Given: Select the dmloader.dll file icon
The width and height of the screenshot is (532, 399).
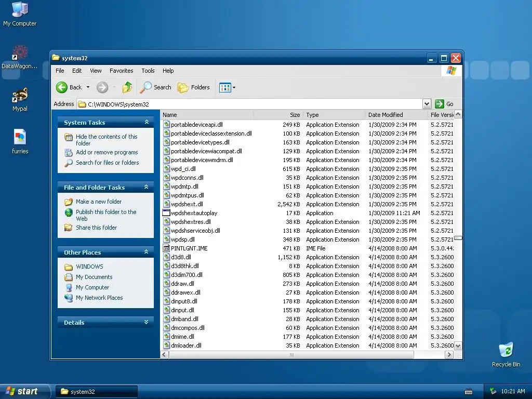Looking at the screenshot, I should point(166,345).
